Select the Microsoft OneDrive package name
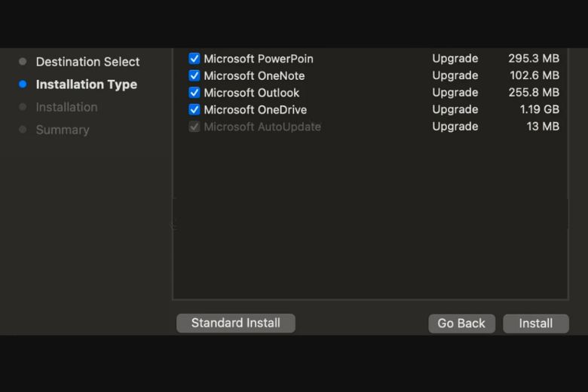This screenshot has width=588, height=392. point(256,110)
